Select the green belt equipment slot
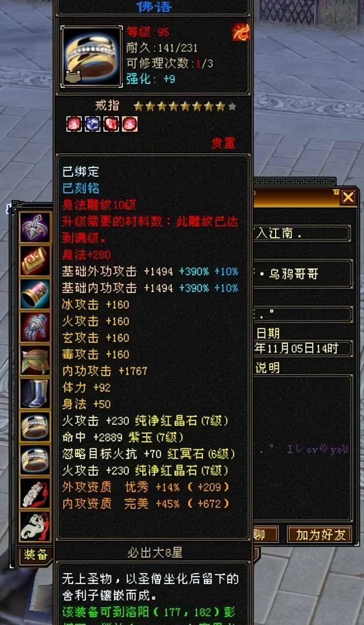This screenshot has height=625, width=364. click(x=35, y=360)
